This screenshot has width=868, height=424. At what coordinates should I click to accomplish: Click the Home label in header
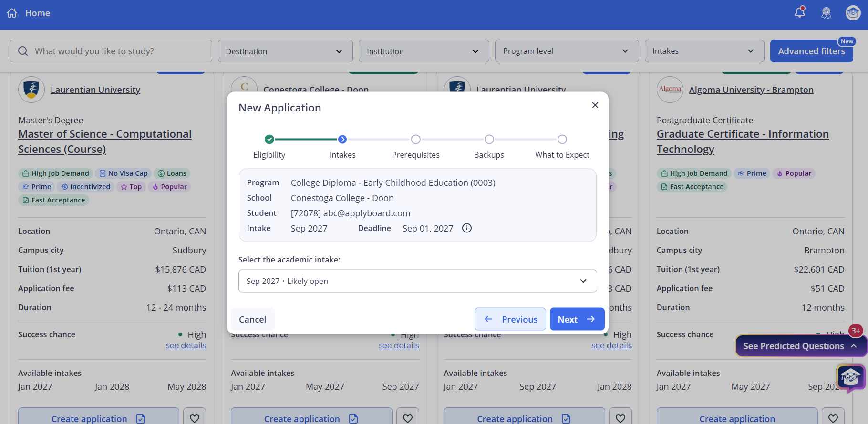[x=38, y=13]
